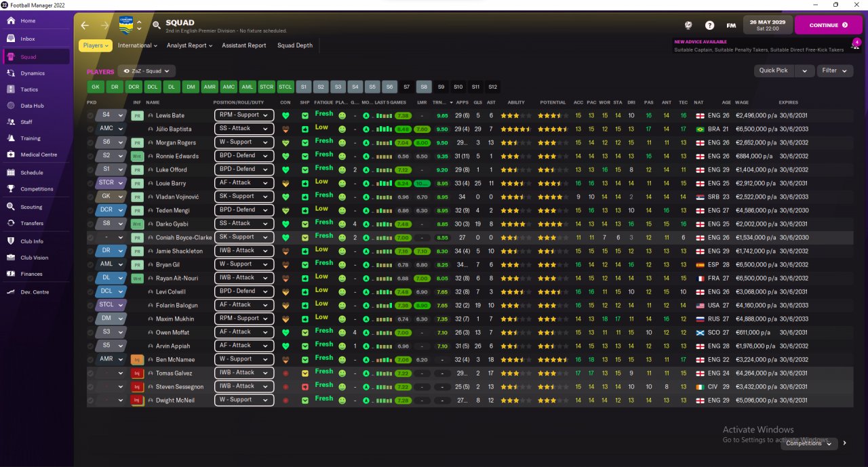The width and height of the screenshot is (868, 467).
Task: Select the grey S8 substitute slot
Action: click(424, 87)
